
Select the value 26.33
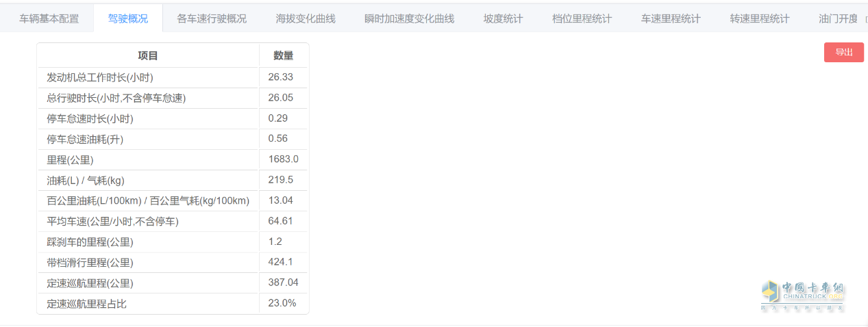(x=281, y=77)
